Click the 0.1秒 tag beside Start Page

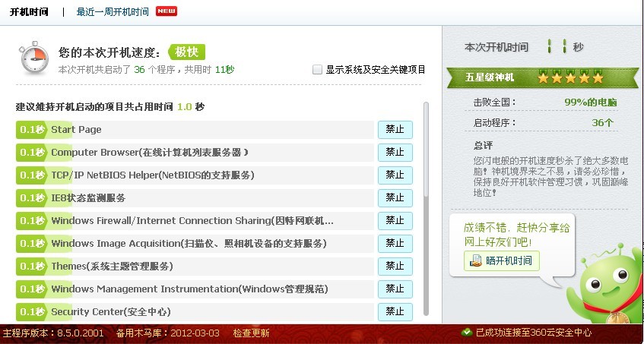(32, 130)
